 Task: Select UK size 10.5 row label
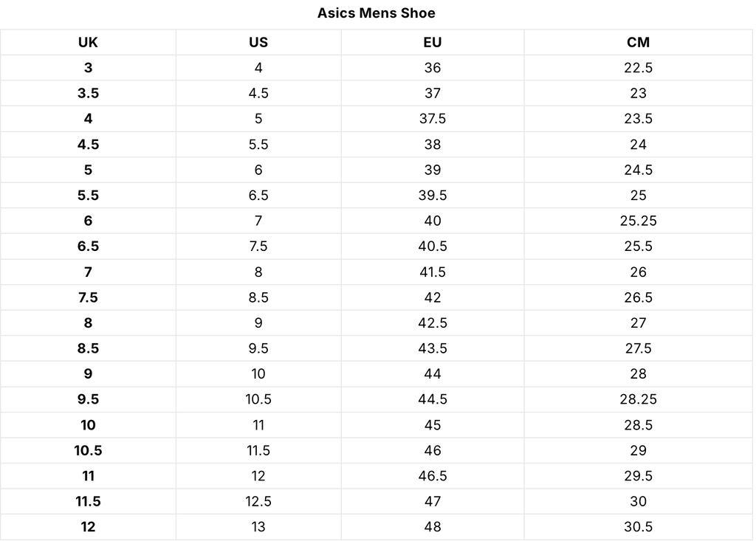[88, 450]
